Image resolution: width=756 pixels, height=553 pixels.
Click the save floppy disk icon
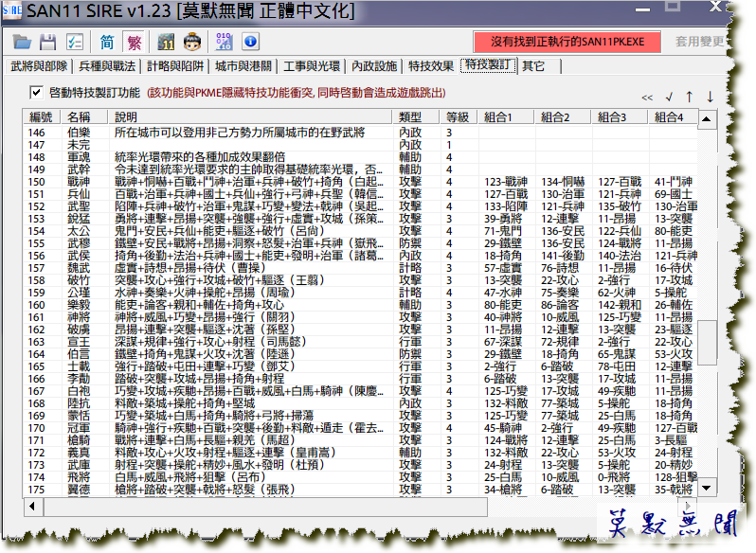47,42
